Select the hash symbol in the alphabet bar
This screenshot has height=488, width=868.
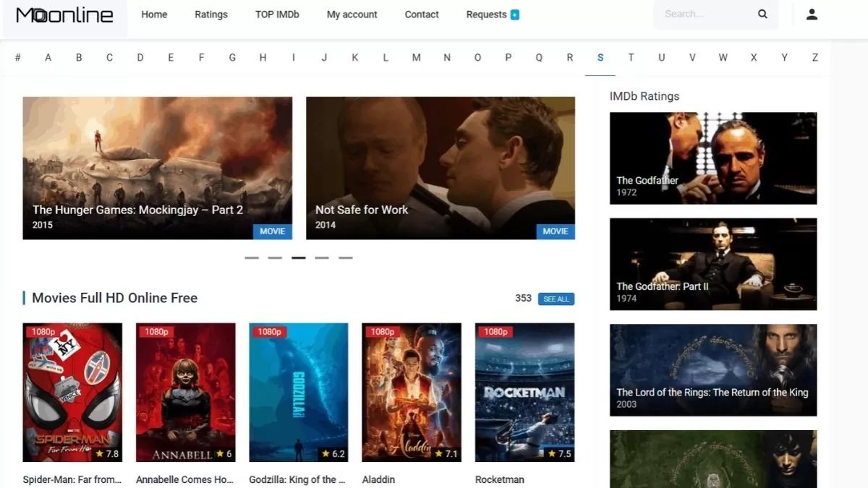18,56
